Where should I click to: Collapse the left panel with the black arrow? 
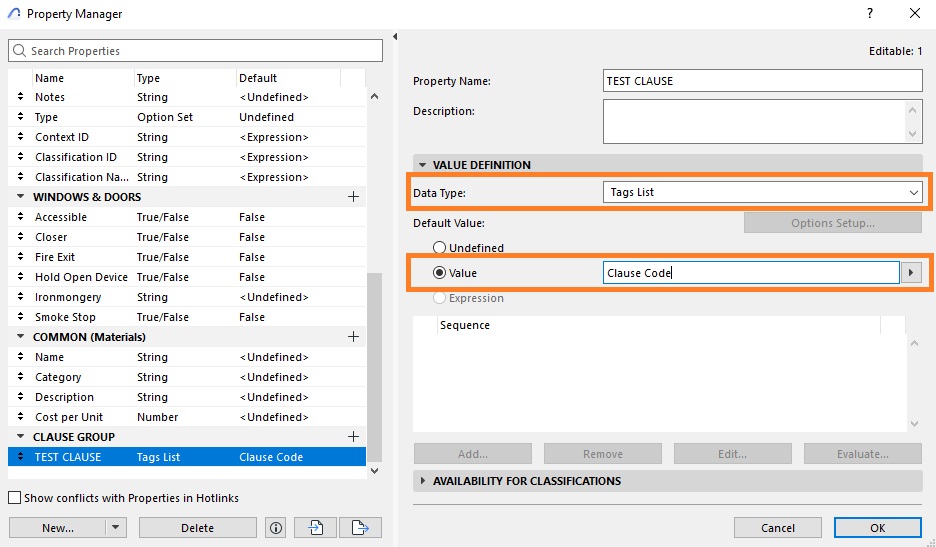tap(395, 37)
